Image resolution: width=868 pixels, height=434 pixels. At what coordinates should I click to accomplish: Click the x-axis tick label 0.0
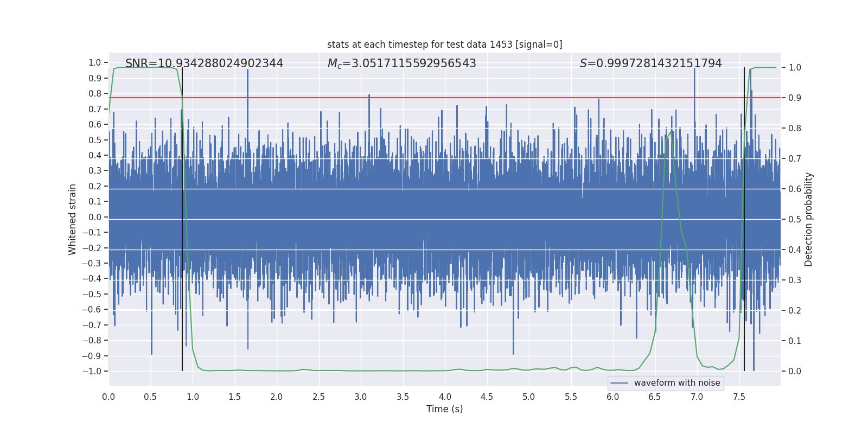point(108,397)
